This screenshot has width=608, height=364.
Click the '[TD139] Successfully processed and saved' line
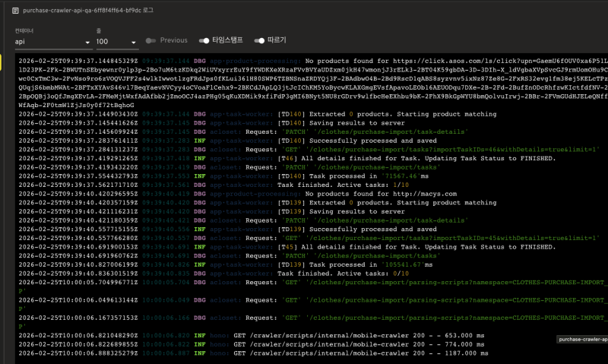pyautogui.click(x=357, y=229)
